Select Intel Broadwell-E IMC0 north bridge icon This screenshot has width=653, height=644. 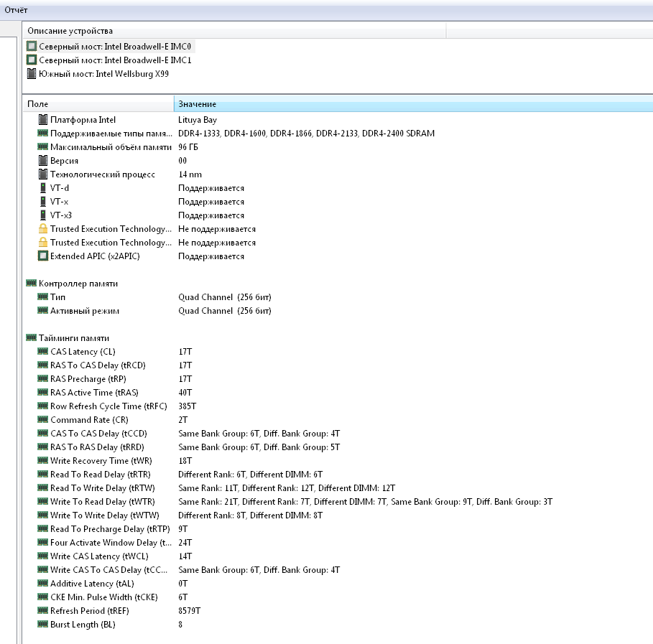coord(32,46)
